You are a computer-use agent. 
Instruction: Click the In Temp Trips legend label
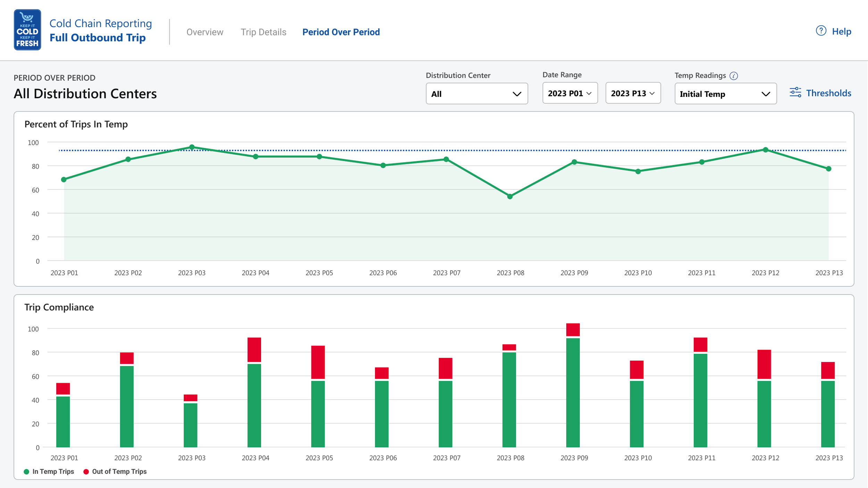tap(53, 472)
